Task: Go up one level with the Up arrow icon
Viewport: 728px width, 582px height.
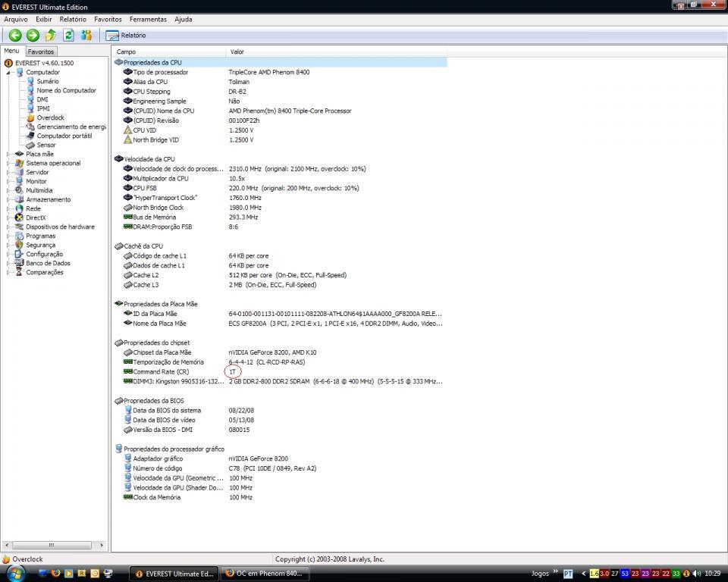Action: point(51,36)
